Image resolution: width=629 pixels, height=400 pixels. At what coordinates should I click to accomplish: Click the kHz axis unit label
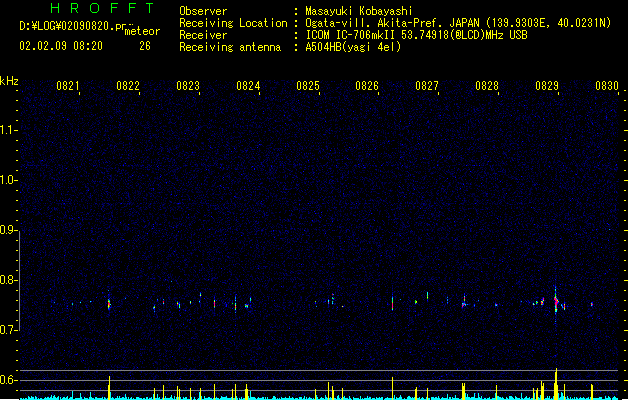[9, 81]
